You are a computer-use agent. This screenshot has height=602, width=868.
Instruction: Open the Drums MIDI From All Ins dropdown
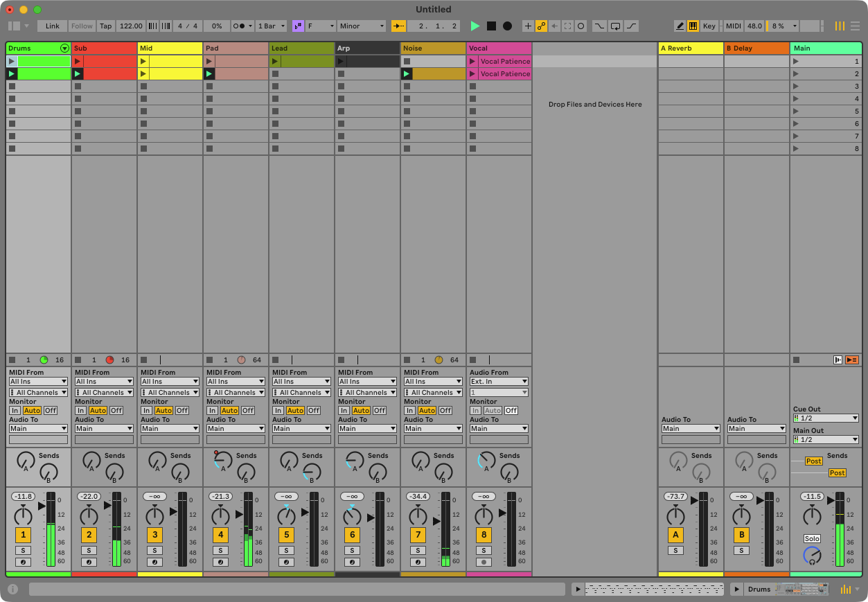38,381
